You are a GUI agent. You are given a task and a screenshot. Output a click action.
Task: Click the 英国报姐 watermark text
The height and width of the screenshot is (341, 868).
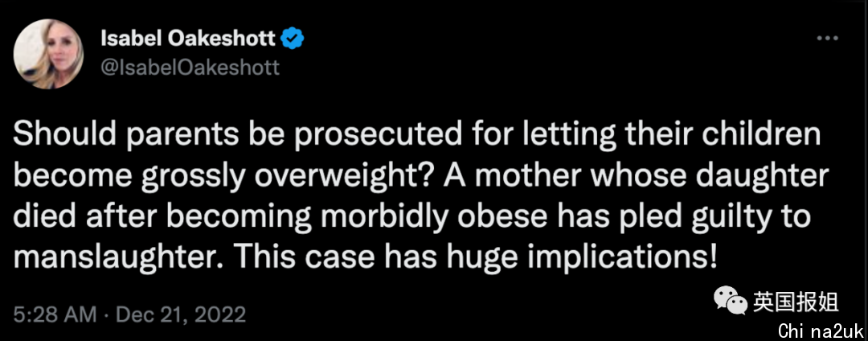click(796, 301)
